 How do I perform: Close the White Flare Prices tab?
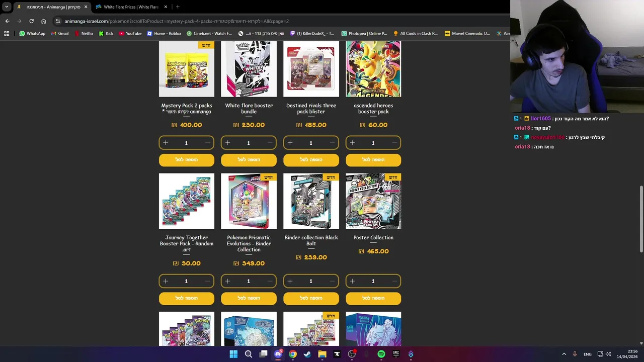165,7
